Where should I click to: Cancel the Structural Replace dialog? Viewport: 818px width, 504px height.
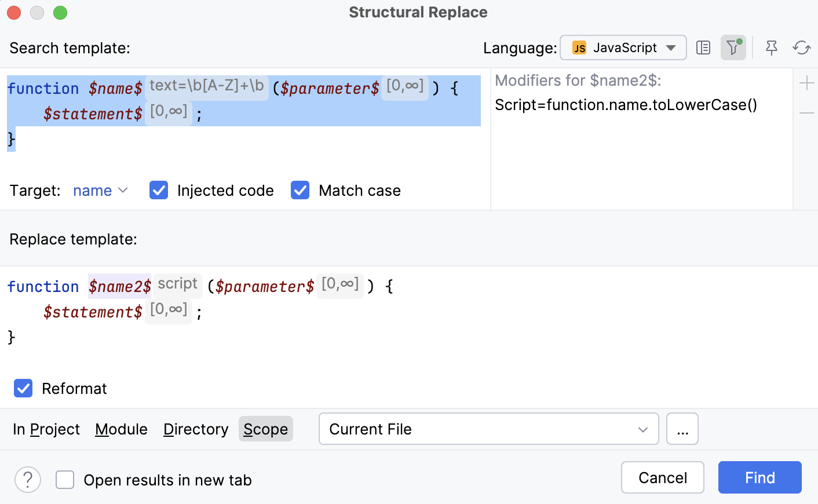[662, 477]
